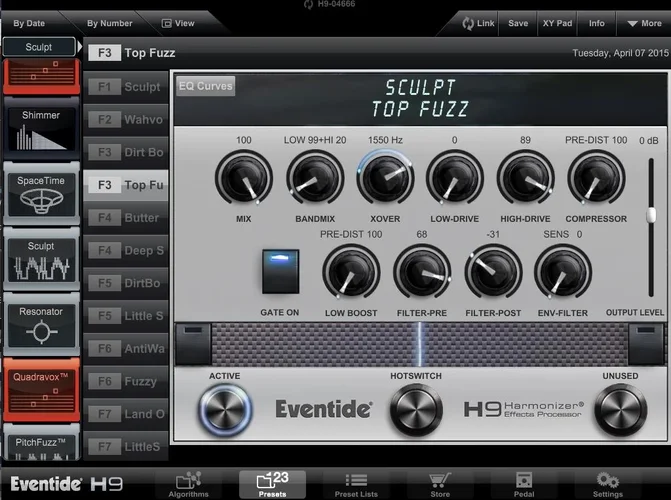This screenshot has height=500, width=671.
Task: Click the OUTPUT LEVEL slider handle
Action: [x=651, y=215]
